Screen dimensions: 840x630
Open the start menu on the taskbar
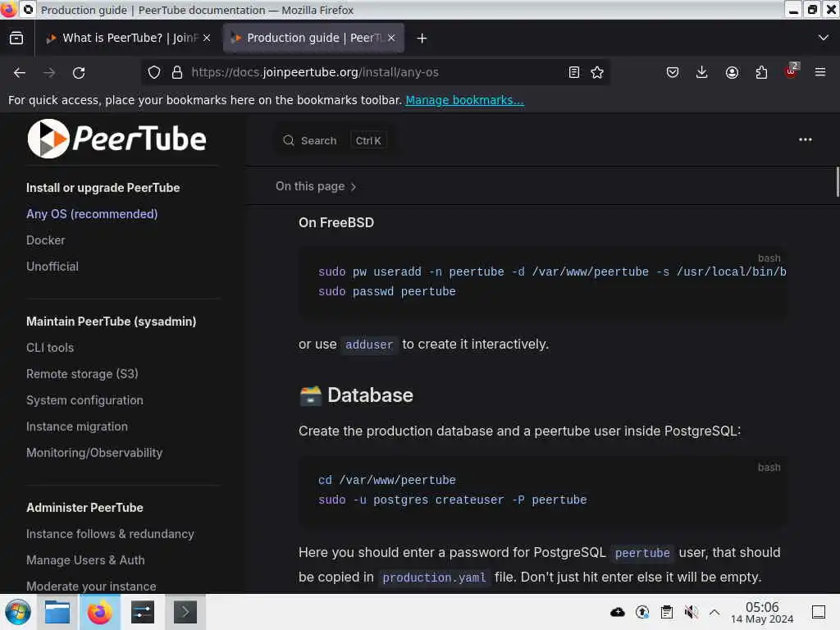pos(18,612)
